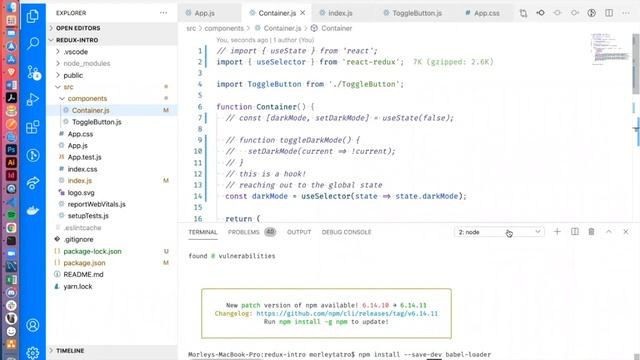
Task: Click the open changes icon in editor toolbar
Action: [x=523, y=13]
